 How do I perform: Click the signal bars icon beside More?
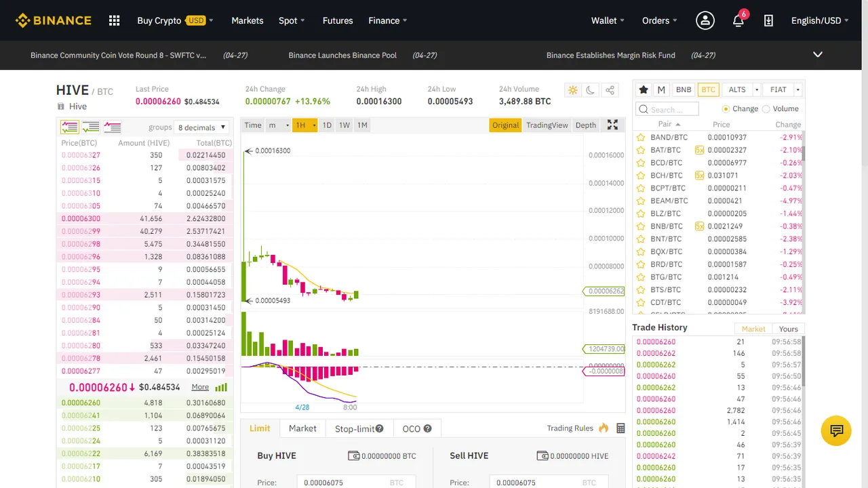(221, 388)
